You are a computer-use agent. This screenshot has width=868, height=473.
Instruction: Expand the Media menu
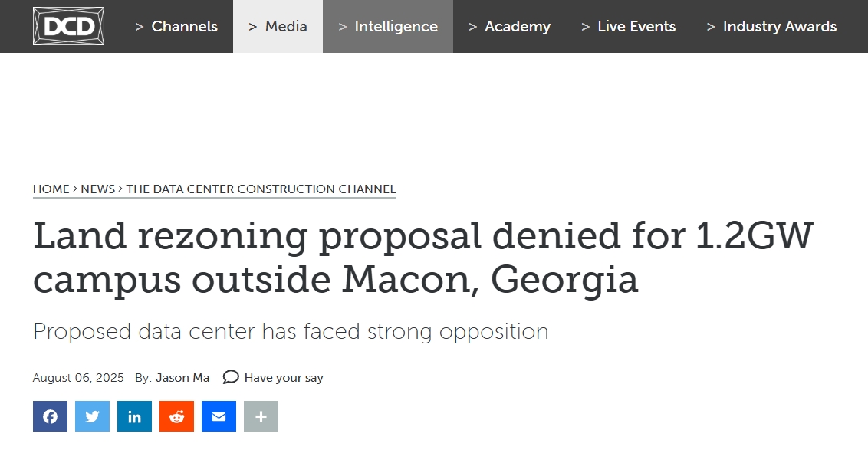[278, 27]
